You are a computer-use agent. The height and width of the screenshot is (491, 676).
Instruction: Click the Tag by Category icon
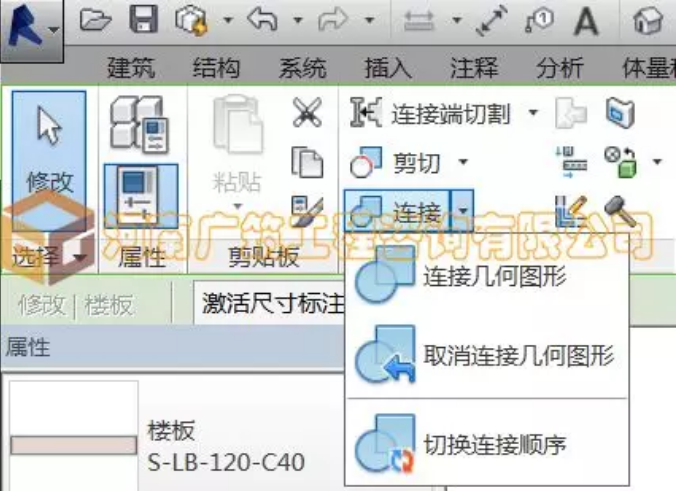pyautogui.click(x=539, y=21)
